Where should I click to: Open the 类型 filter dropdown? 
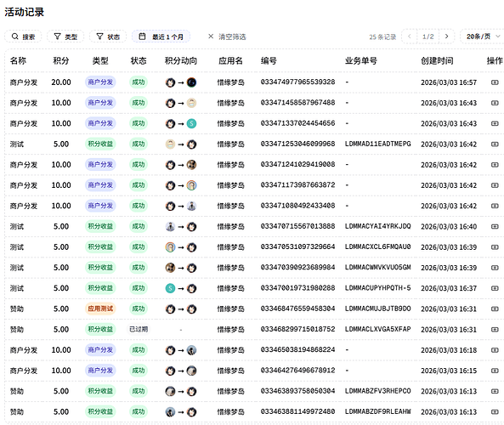pyautogui.click(x=65, y=37)
